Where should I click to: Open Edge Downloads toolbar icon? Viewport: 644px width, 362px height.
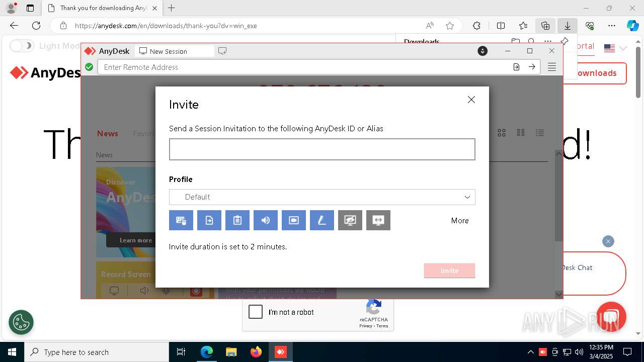tap(568, 26)
